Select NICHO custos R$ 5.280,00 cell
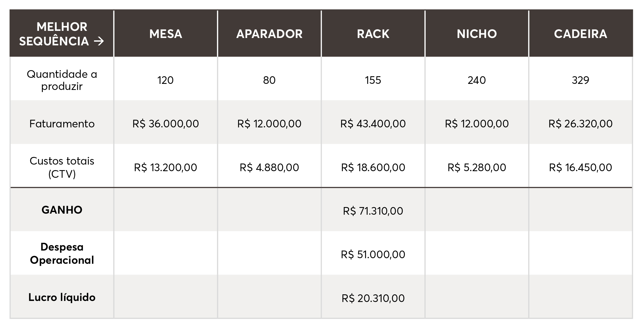 477,167
